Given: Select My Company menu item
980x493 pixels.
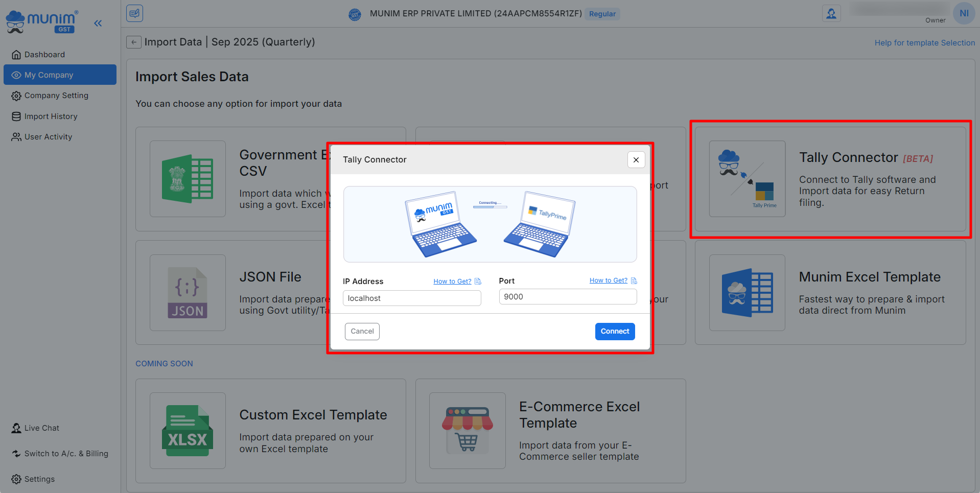Looking at the screenshot, I should [49, 75].
